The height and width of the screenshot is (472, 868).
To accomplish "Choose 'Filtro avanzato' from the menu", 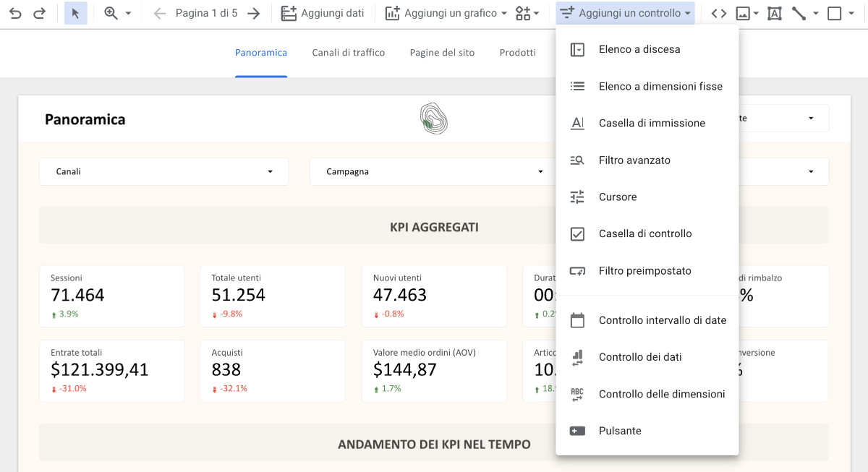I will (x=647, y=160).
